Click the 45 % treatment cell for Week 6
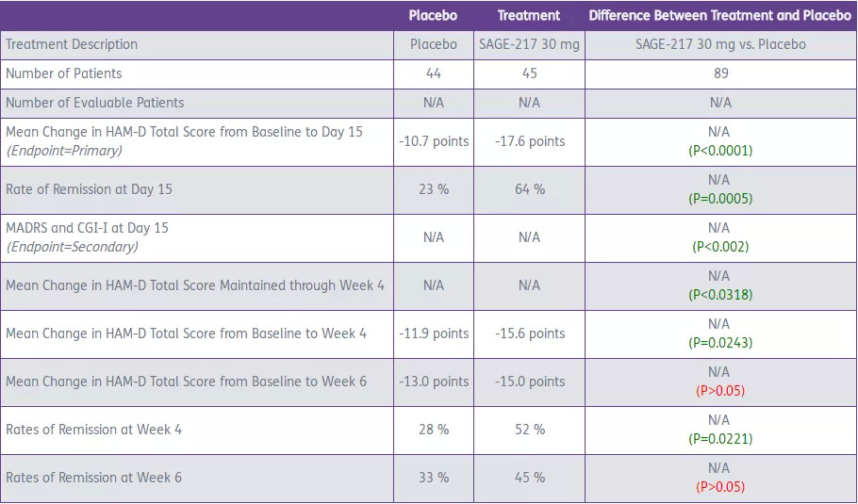This screenshot has width=858, height=504. [x=529, y=478]
